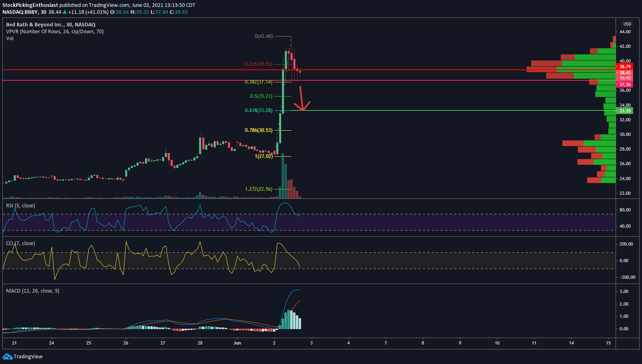Image resolution: width=642 pixels, height=364 pixels.
Task: Click date 21 on the time axis
Action: click(x=15, y=343)
